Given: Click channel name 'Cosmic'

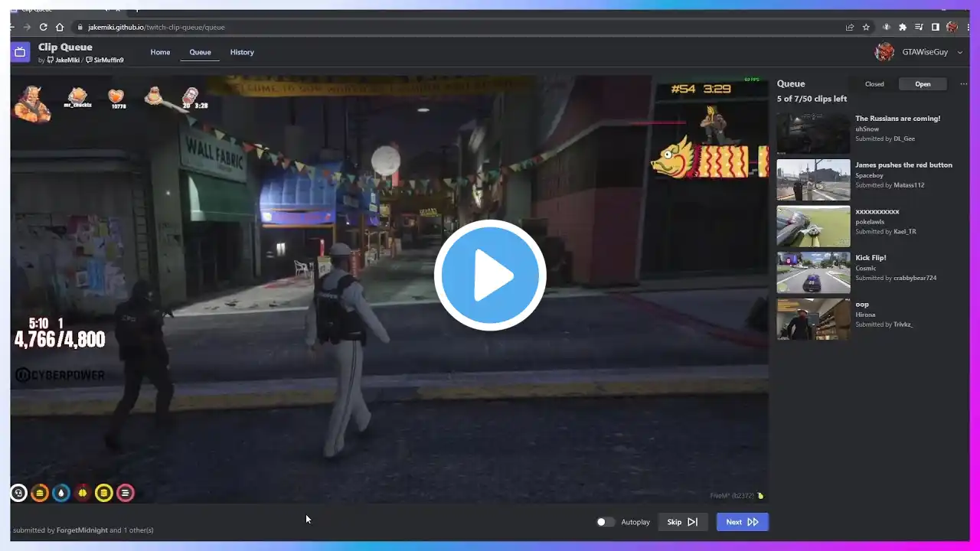Looking at the screenshot, I should pyautogui.click(x=866, y=269).
